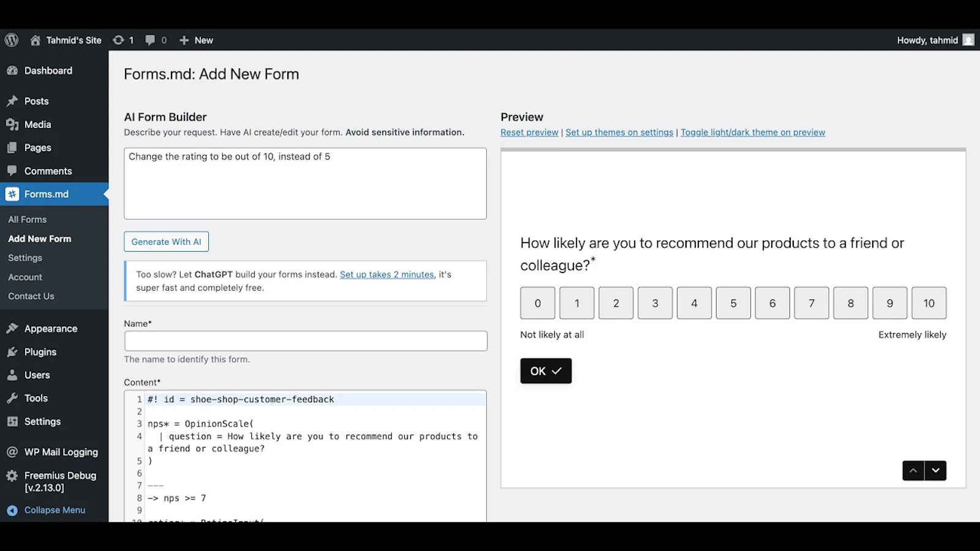Select rating 1 in opinion scale
Image resolution: width=980 pixels, height=551 pixels.
pos(577,303)
